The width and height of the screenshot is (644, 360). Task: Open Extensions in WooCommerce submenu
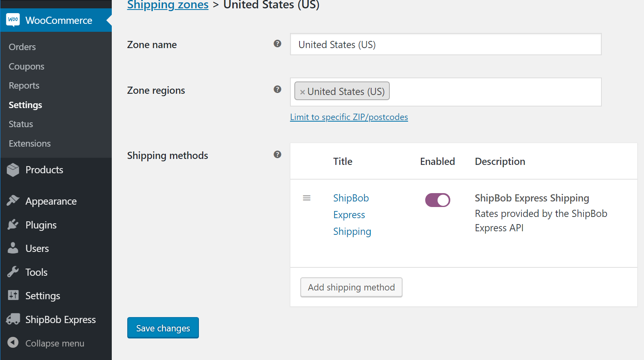30,143
